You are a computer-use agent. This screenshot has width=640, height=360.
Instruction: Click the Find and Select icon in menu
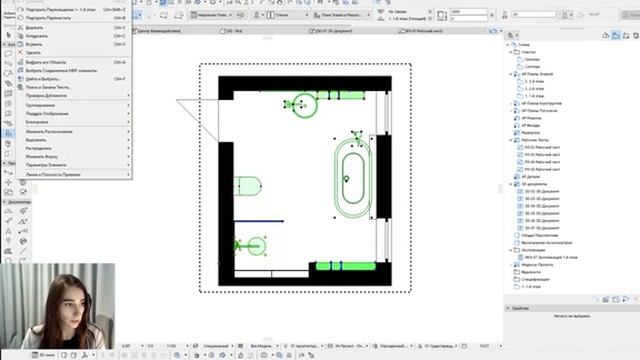pos(20,79)
